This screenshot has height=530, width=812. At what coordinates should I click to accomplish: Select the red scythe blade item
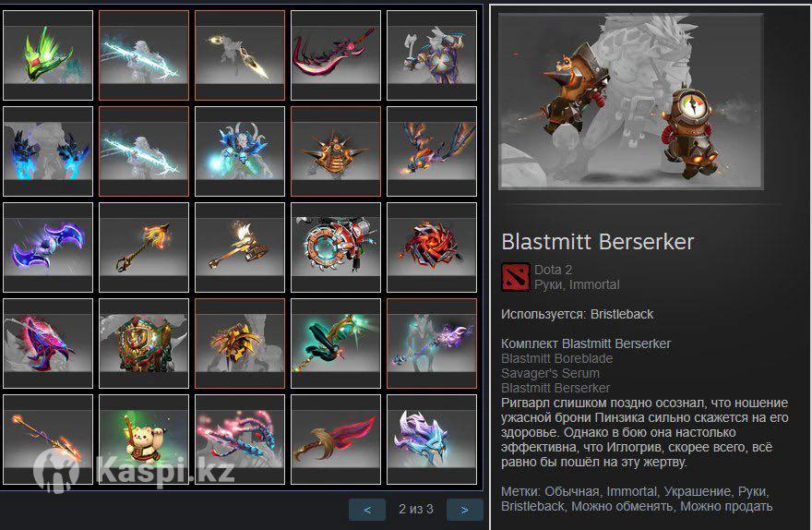coord(336,55)
